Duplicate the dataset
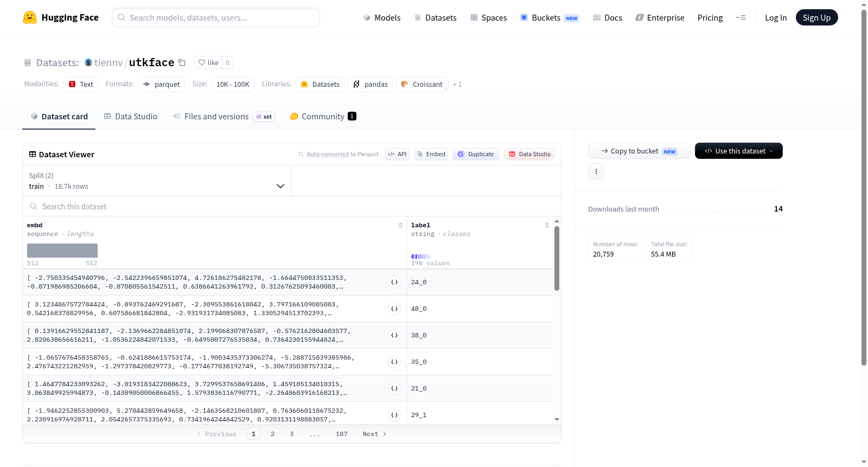This screenshot has width=868, height=467. [476, 154]
